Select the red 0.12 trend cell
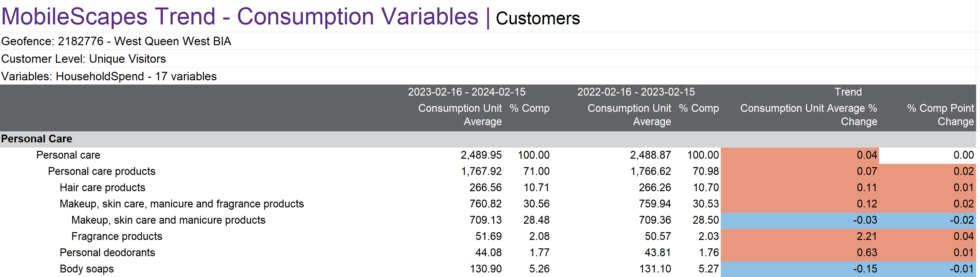The image size is (980, 277). coord(800,204)
